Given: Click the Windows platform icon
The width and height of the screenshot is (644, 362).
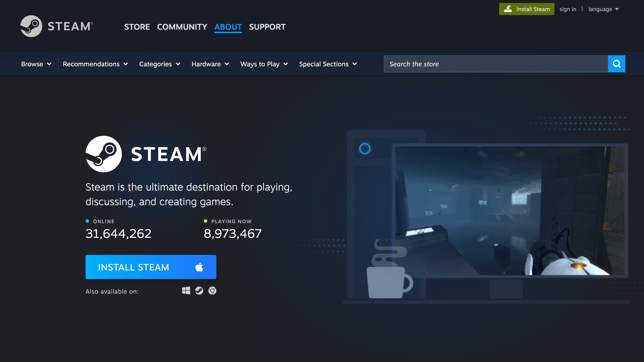Looking at the screenshot, I should coord(186,291).
